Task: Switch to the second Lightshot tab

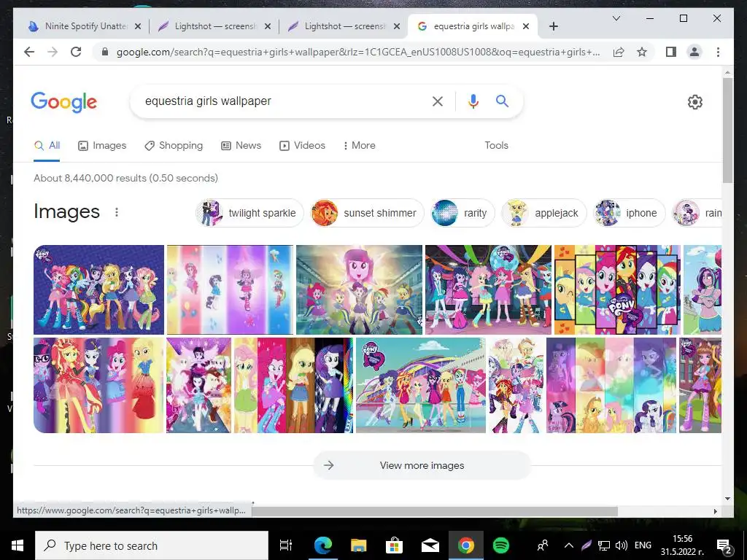Action: [x=344, y=26]
